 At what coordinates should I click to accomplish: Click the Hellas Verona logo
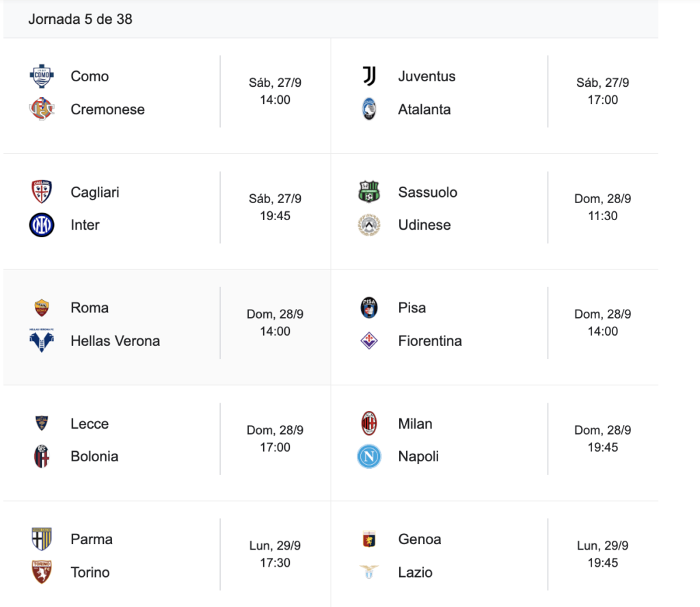click(x=42, y=340)
